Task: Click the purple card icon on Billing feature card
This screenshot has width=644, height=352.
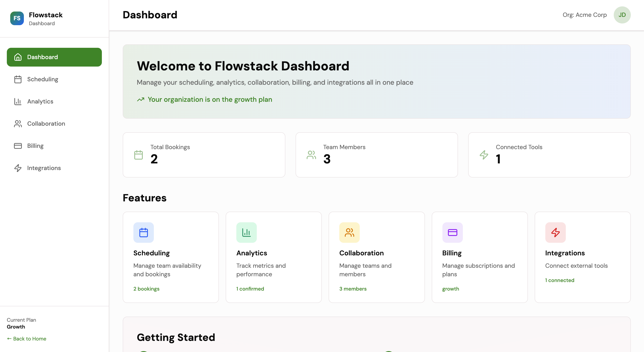Action: pos(452,232)
